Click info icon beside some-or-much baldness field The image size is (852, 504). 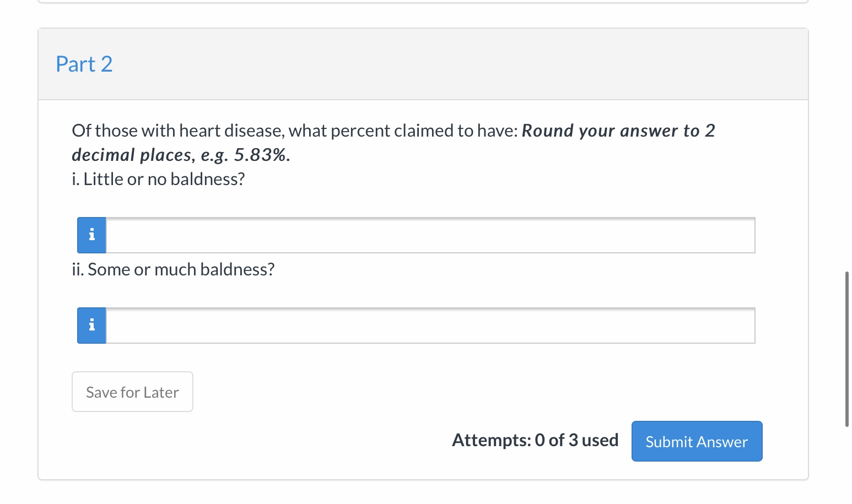tap(91, 326)
